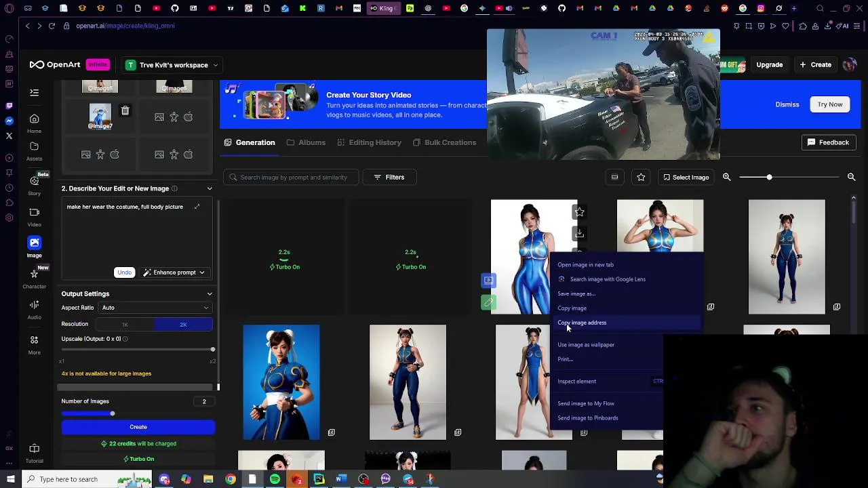Open the Enhance prompt dropdown
This screenshot has width=868, height=488.
[174, 272]
